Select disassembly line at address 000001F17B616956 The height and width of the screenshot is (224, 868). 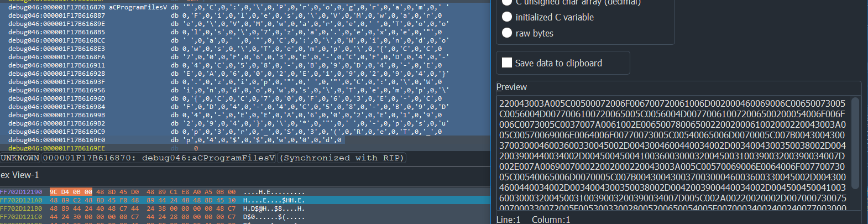pos(244,90)
